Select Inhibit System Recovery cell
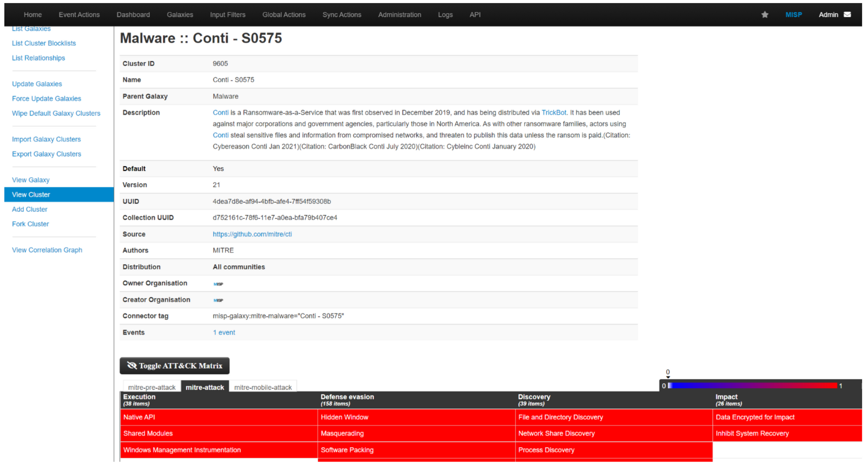Viewport: 868px width, 468px height. (787, 434)
